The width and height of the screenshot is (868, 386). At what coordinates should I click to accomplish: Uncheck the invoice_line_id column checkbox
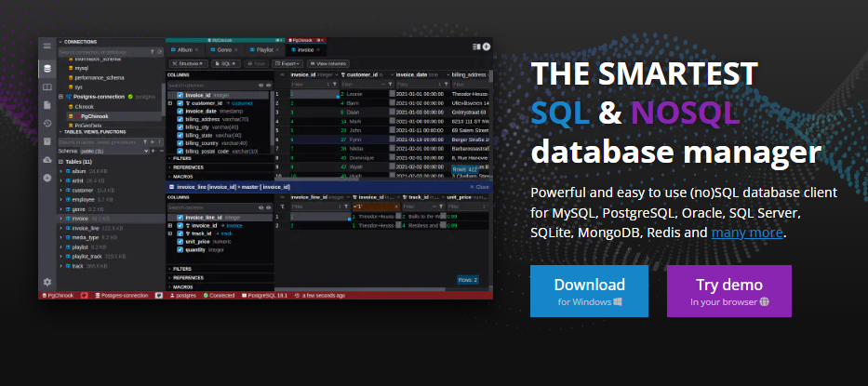180,218
